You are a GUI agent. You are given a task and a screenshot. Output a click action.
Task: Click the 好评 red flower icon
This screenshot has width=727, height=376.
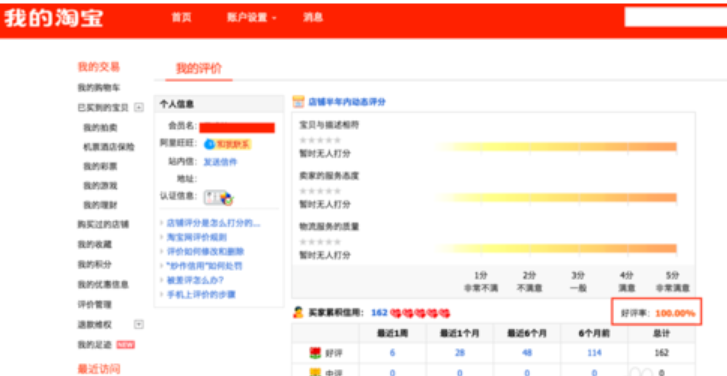315,353
